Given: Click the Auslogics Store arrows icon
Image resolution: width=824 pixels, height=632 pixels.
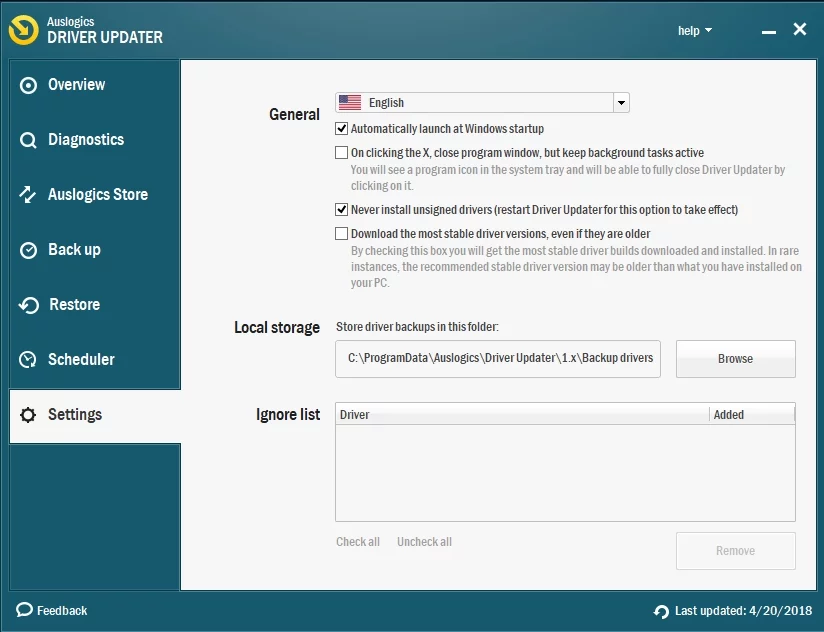Looking at the screenshot, I should [x=28, y=195].
